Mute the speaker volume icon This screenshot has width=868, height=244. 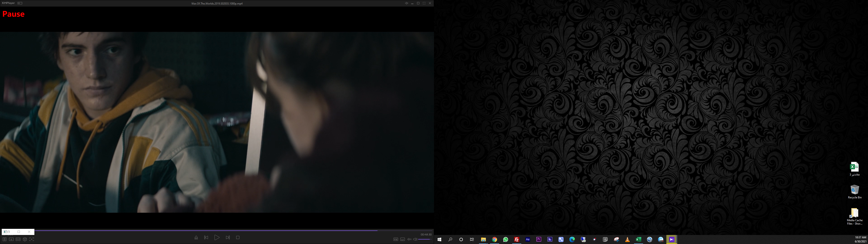415,239
